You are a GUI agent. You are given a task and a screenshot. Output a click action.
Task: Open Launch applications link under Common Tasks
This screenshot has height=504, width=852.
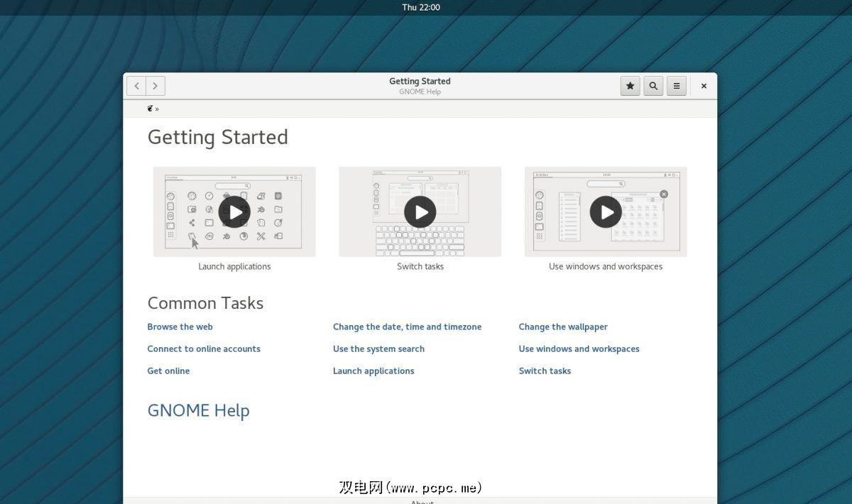[373, 371]
